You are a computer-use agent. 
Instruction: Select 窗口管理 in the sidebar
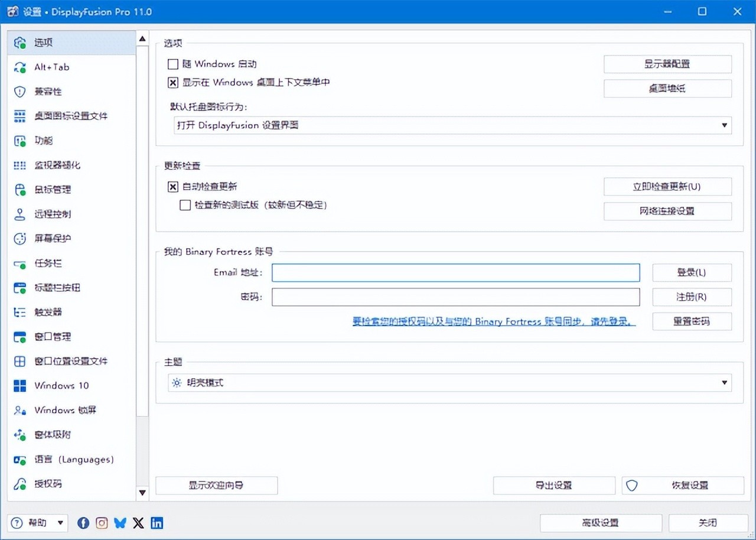(x=71, y=337)
